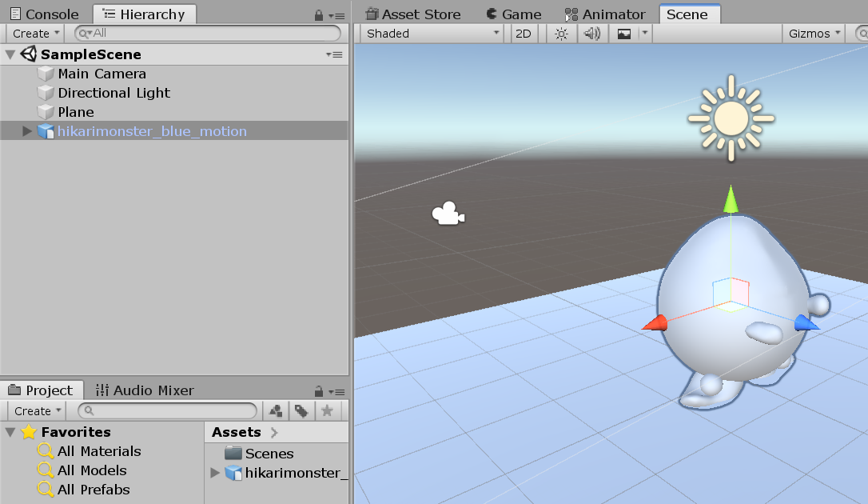Open the Hierarchy panel options menu icon
The width and height of the screenshot is (868, 504).
point(336,14)
